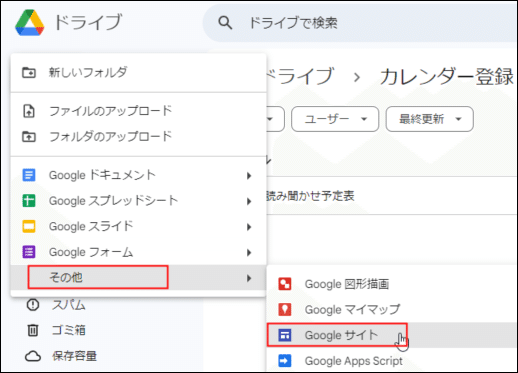Choose Google ドキュメント menu entry
This screenshot has height=373, width=518.
coord(139,175)
